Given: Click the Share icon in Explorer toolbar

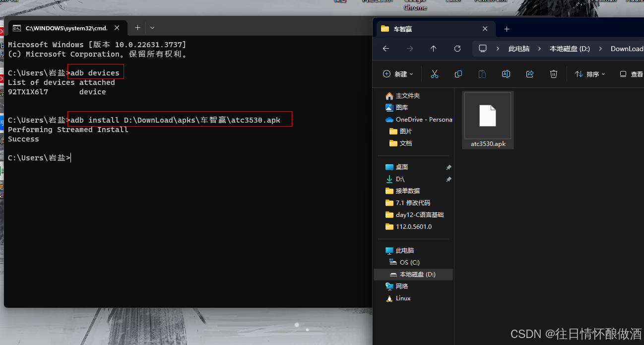Looking at the screenshot, I should tap(530, 74).
